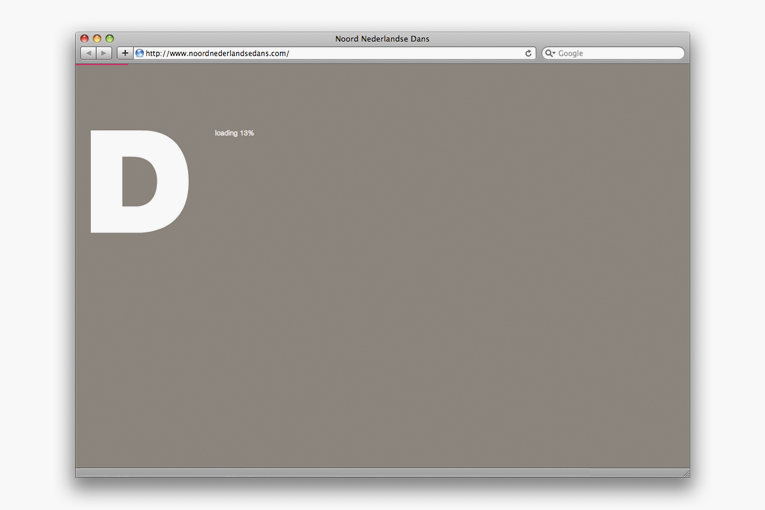The width and height of the screenshot is (765, 510).
Task: Reload the page with the refresh icon
Action: pos(528,53)
